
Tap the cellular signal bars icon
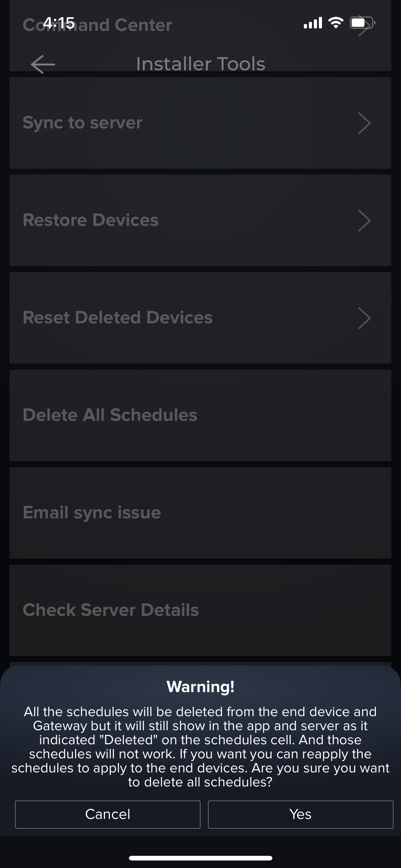tap(313, 23)
